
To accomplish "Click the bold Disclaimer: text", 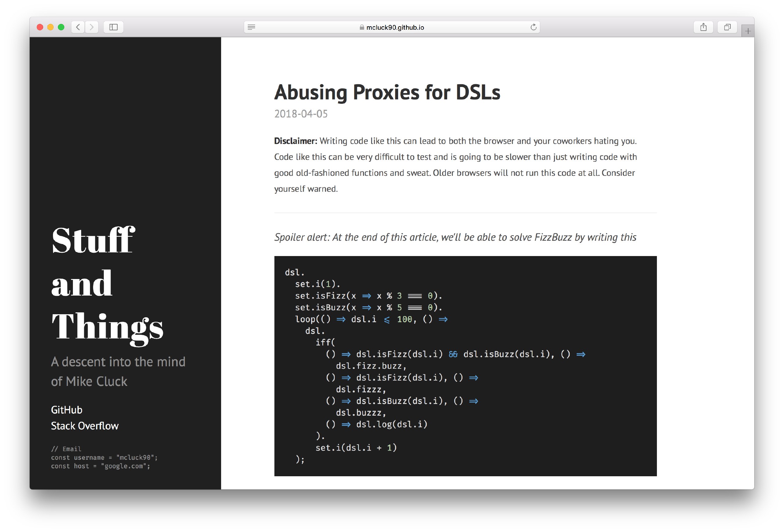I will coord(296,141).
